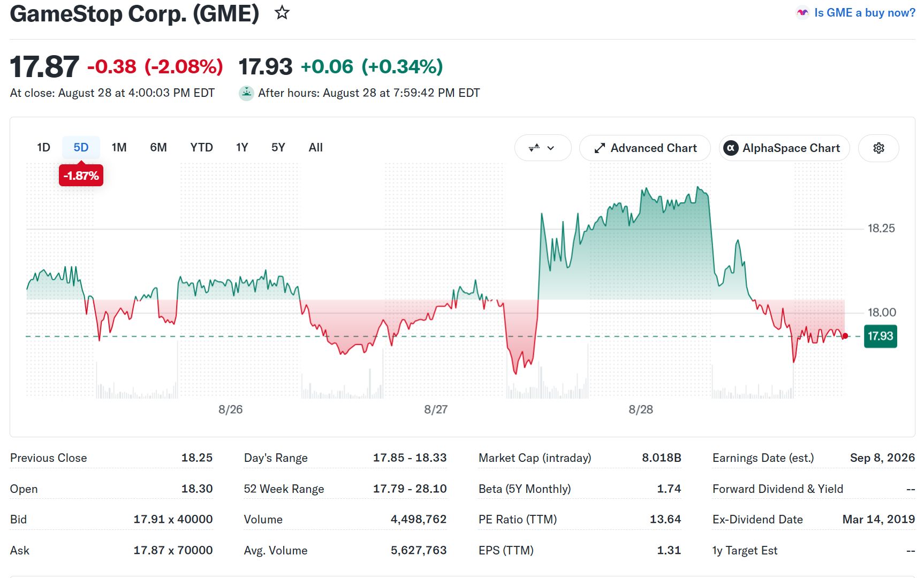Screen dimensions: 924x578
Task: Open the AlphaSpace Chart button
Action: coord(784,148)
